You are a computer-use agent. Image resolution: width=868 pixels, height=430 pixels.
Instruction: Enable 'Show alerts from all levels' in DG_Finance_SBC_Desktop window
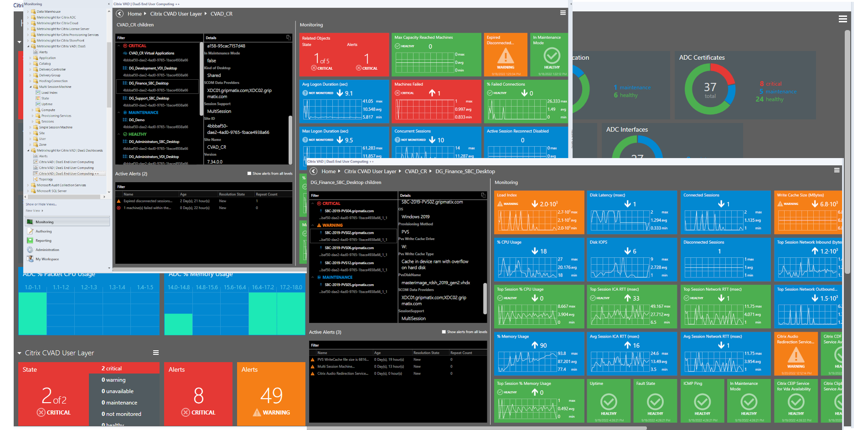click(444, 332)
